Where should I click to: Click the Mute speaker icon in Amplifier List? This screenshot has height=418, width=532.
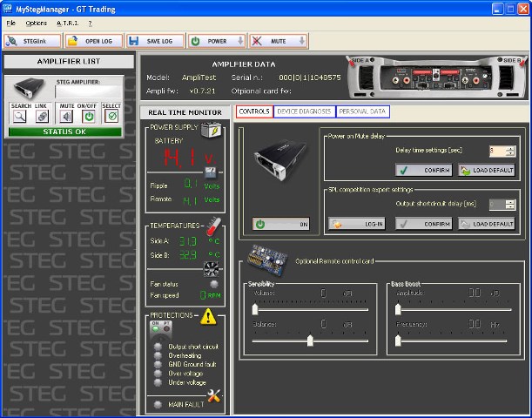pos(67,117)
